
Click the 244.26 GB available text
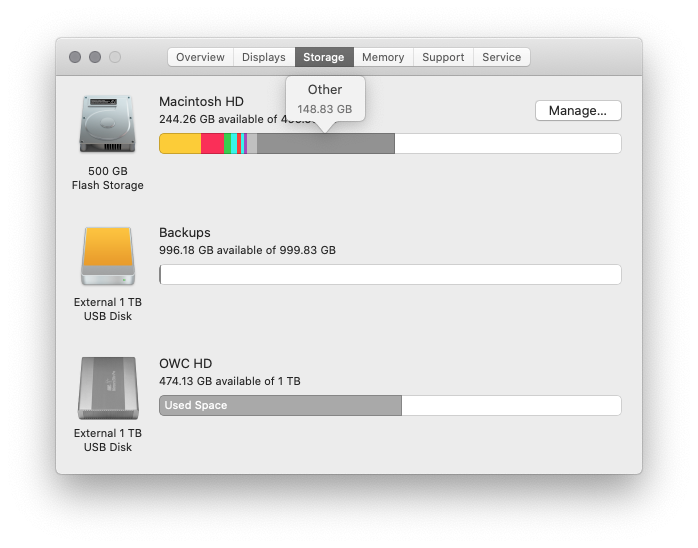pos(218,119)
